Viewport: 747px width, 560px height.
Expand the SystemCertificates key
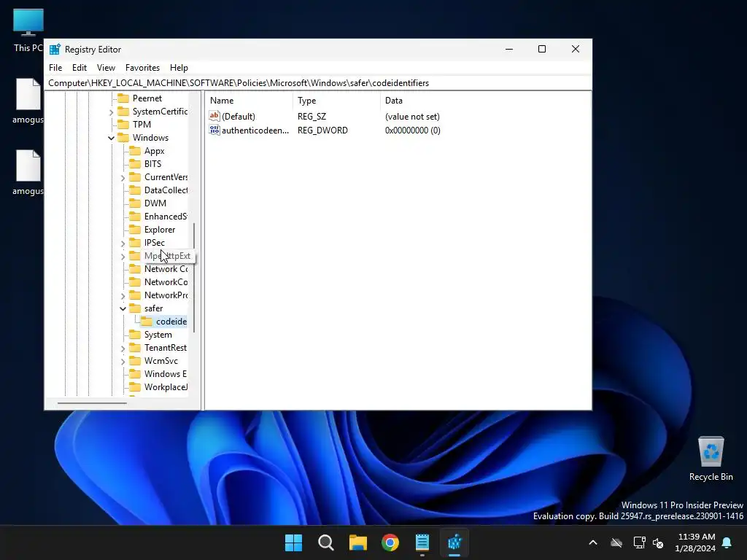pyautogui.click(x=111, y=112)
